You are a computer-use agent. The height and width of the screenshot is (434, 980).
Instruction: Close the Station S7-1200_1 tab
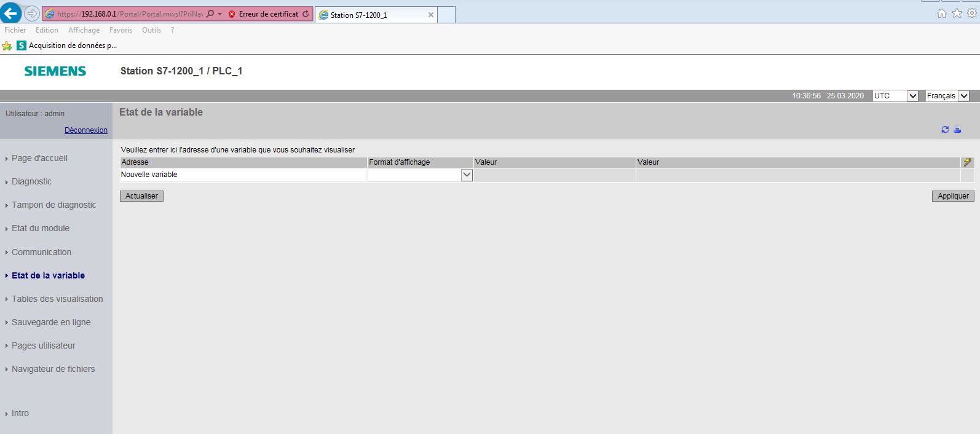[430, 15]
